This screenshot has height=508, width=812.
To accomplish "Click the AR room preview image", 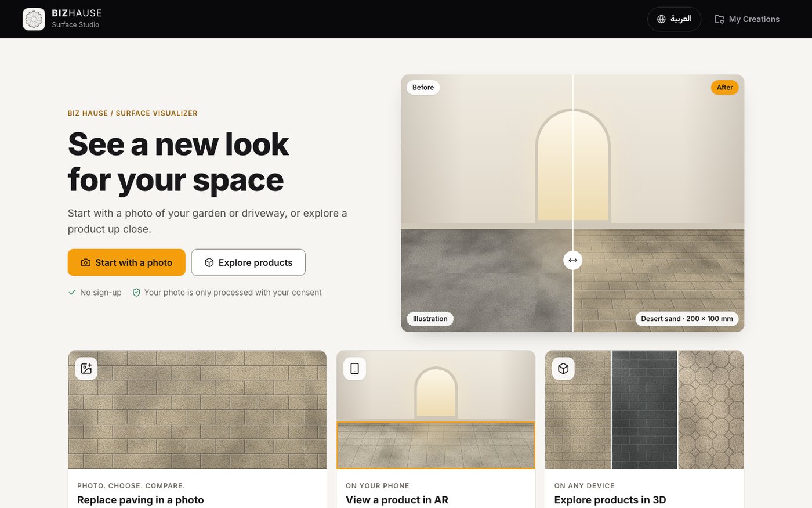I will click(436, 410).
